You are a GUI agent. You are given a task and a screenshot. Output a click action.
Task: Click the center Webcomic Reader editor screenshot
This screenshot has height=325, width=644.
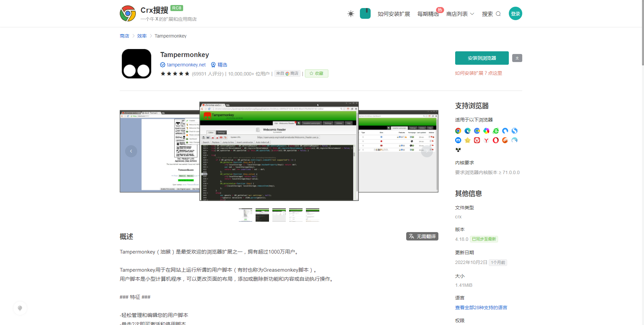click(279, 151)
